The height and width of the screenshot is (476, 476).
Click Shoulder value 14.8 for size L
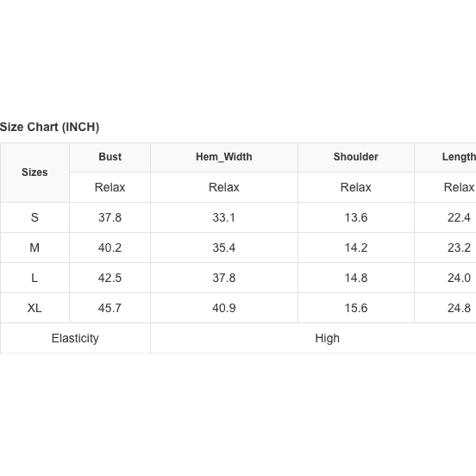(x=356, y=278)
